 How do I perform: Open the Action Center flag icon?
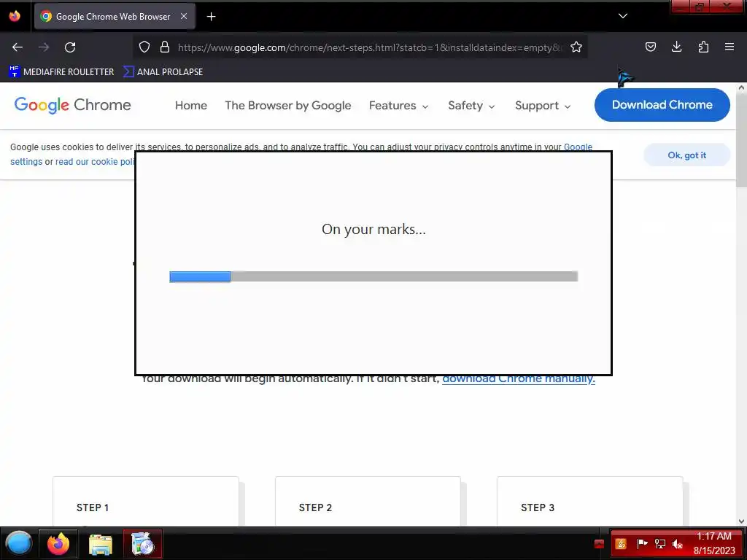(x=642, y=544)
